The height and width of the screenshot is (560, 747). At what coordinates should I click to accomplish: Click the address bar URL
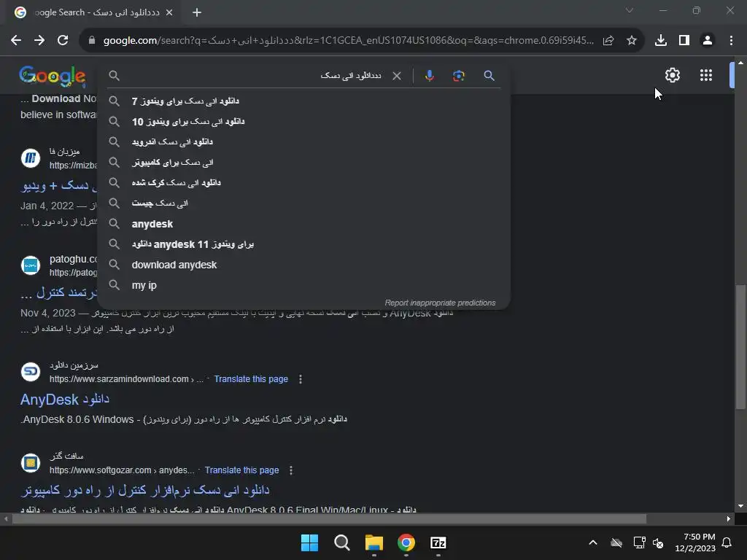pyautogui.click(x=348, y=41)
